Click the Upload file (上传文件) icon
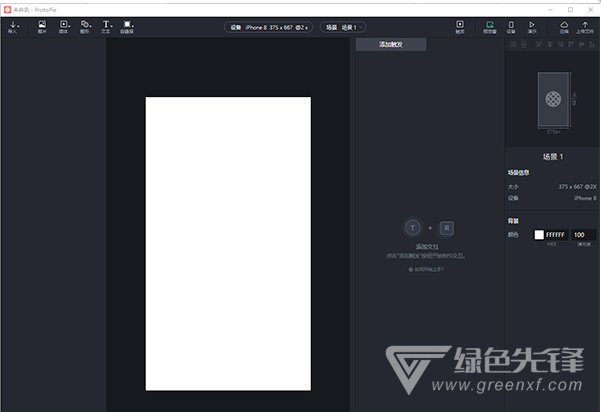This screenshot has width=601, height=412. (586, 26)
